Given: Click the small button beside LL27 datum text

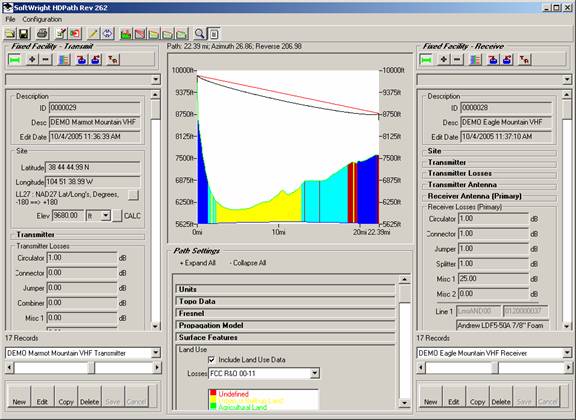Looking at the screenshot, I should point(133,195).
